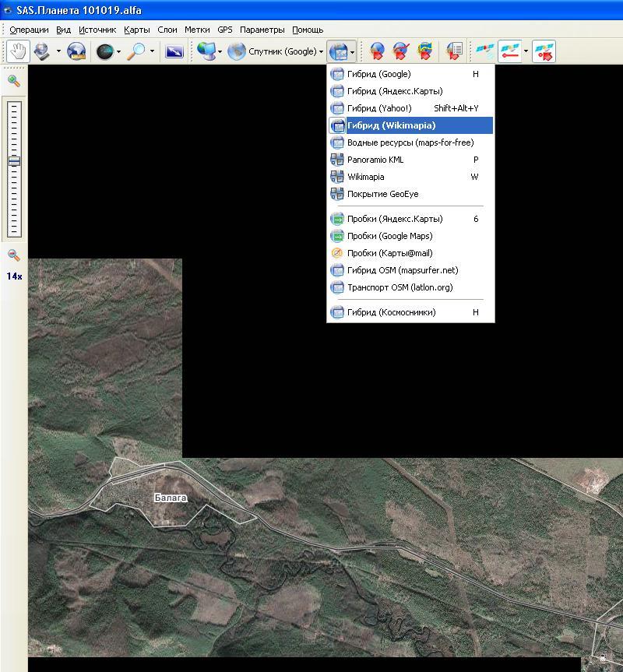Open the Параметры menu
The image size is (623, 672).
(x=262, y=30)
